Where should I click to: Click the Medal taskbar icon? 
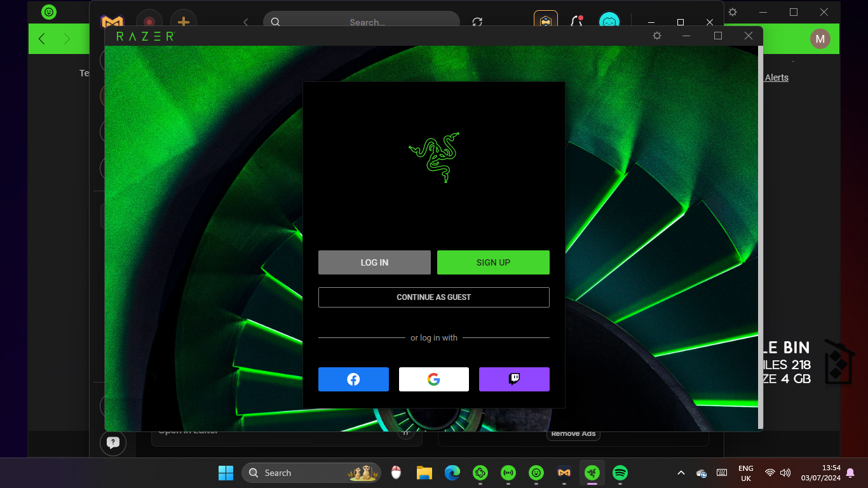tap(564, 473)
